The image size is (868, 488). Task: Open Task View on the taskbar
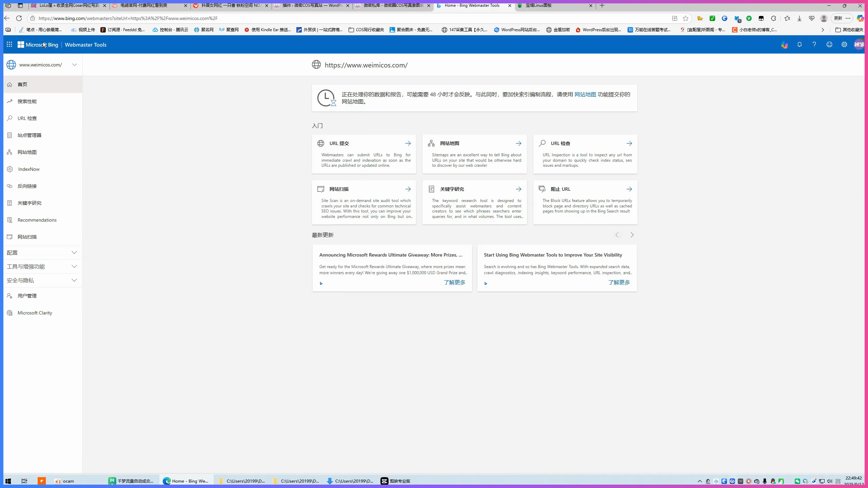coord(24,481)
